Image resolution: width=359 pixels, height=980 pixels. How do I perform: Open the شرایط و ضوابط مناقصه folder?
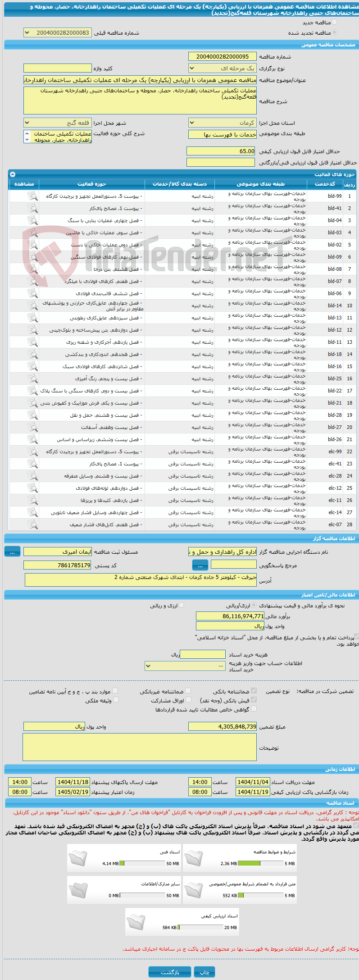[x=194, y=858]
